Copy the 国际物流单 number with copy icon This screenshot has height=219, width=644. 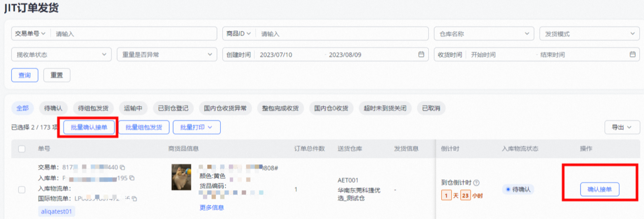134,199
